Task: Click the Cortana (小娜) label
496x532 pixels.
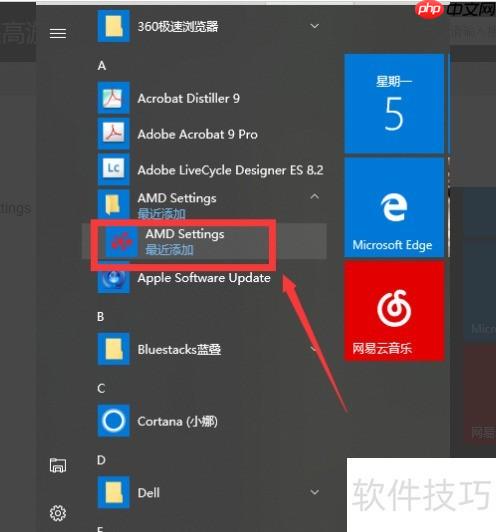Action: [x=177, y=421]
